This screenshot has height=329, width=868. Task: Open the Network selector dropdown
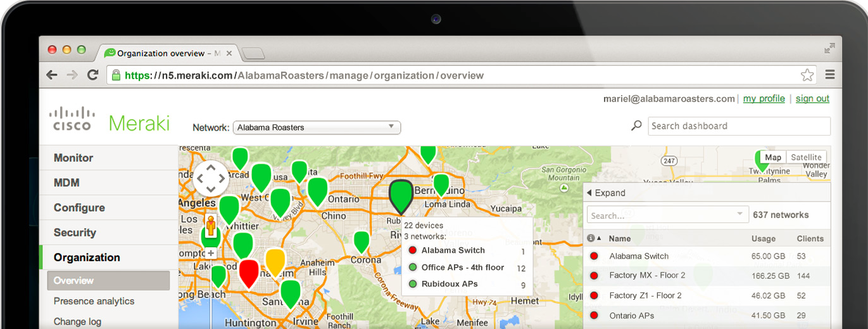[317, 127]
